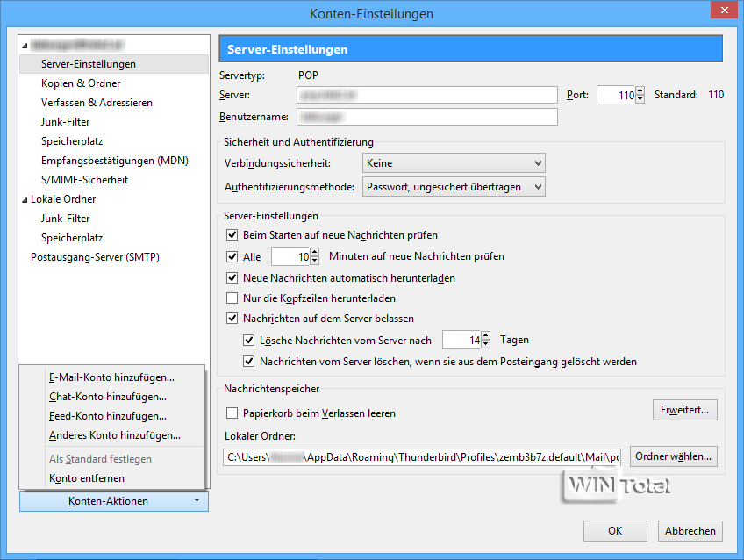Click the Konten-Aktionen dropdown button
Image resolution: width=744 pixels, height=560 pixels.
point(114,501)
